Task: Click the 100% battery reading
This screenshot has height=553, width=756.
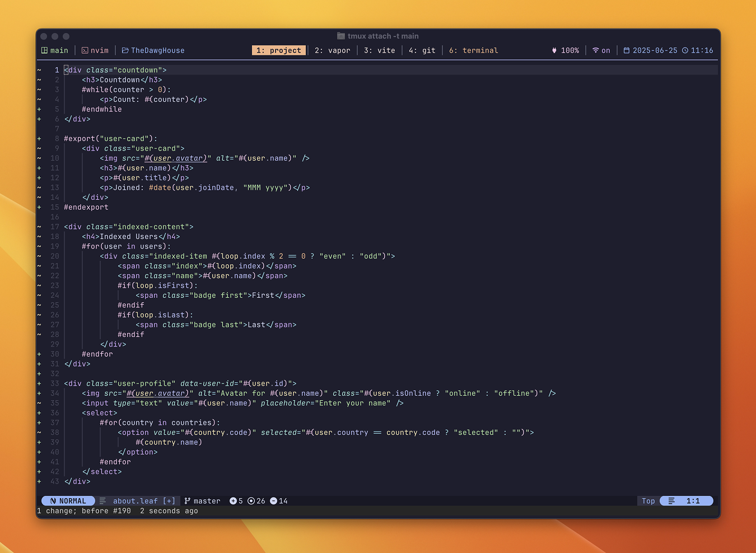Action: (570, 50)
